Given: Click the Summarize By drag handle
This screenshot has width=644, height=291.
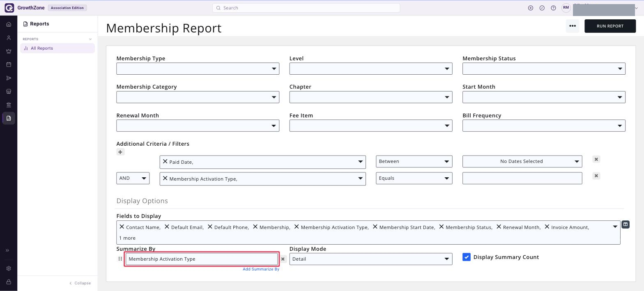Looking at the screenshot, I should 120,259.
